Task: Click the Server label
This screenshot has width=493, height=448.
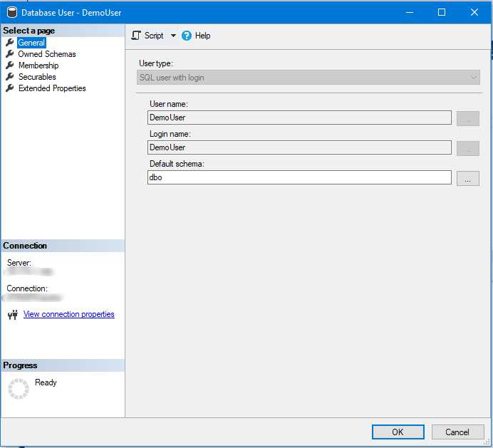Action: (19, 263)
